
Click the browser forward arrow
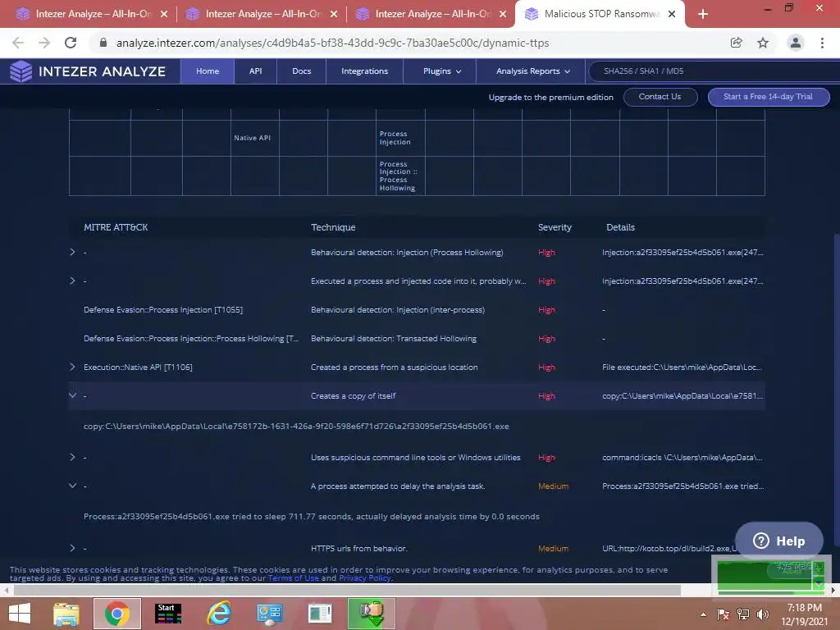[x=44, y=43]
